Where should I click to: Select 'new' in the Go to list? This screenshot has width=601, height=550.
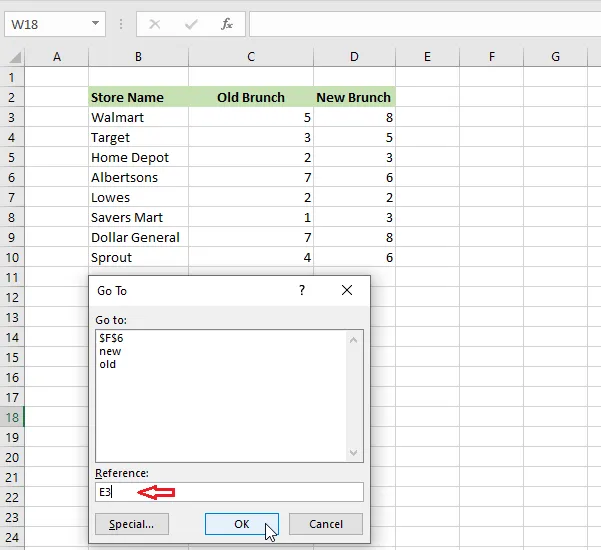point(110,351)
